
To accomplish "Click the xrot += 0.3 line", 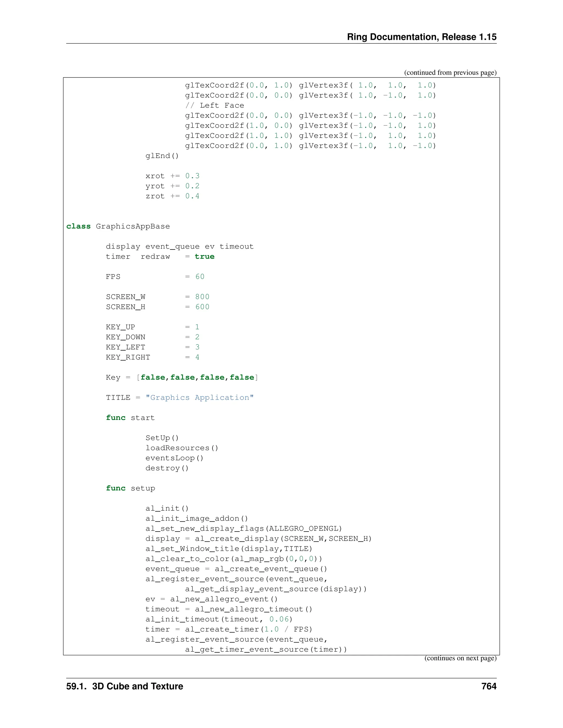I will (x=172, y=176).
